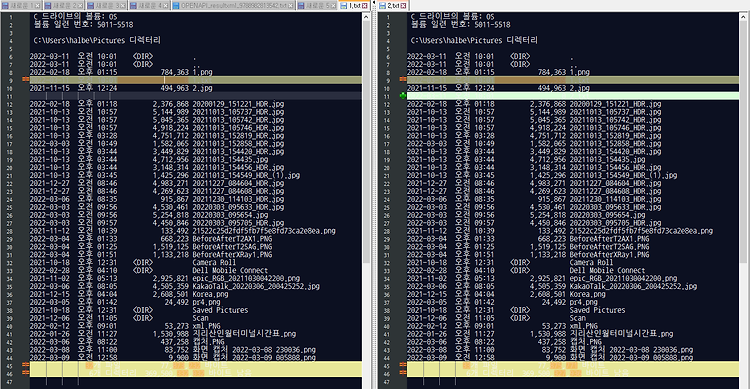Click the right pane's yellow highlighted line 45
This screenshot has width=750, height=389.
tap(573, 365)
